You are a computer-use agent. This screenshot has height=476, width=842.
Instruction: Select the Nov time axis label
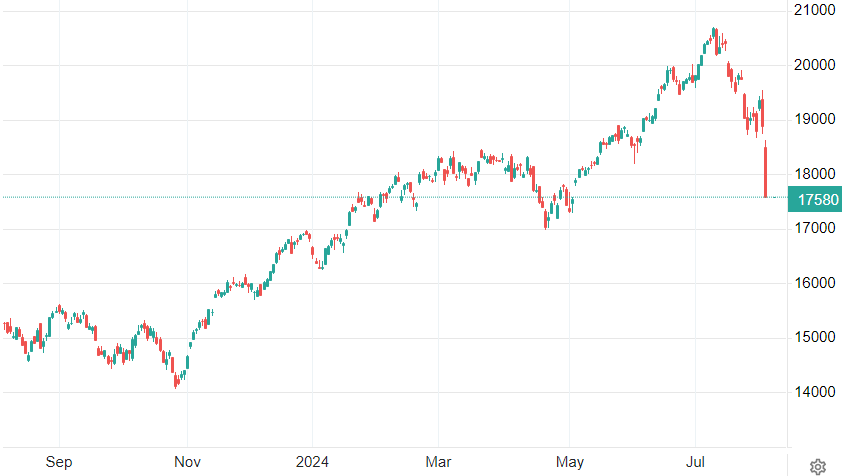[187, 462]
